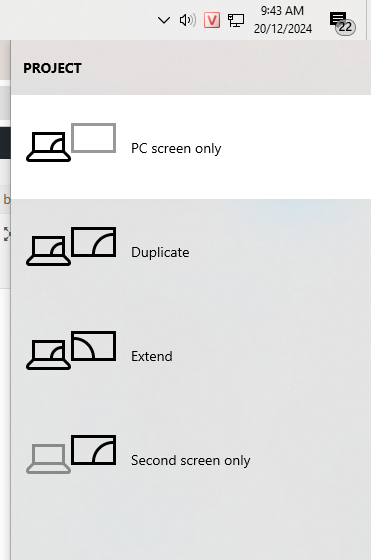
Task: Choose the Duplicate projection mode label
Action: (160, 252)
